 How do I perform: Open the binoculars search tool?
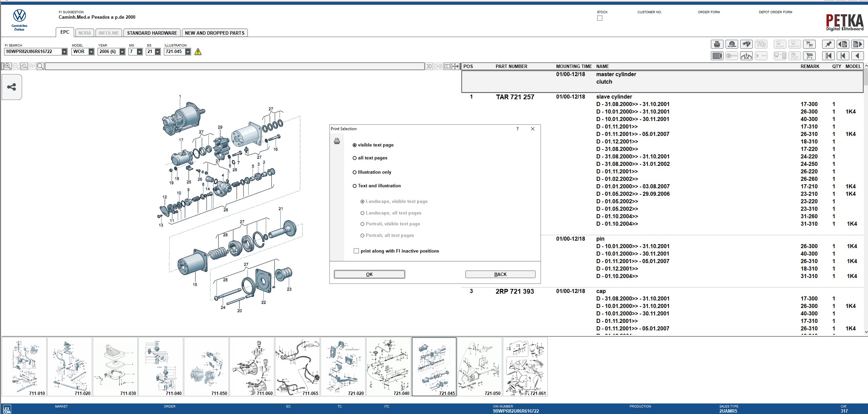[x=746, y=44]
